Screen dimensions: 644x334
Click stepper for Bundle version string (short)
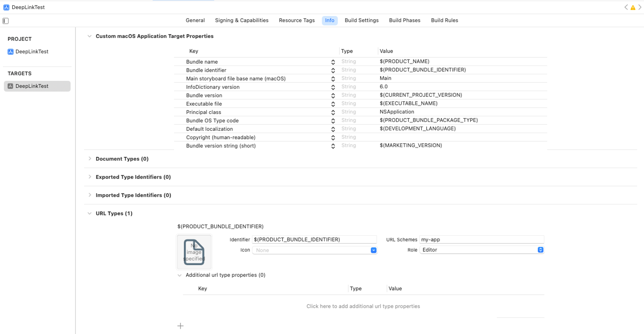[333, 146]
